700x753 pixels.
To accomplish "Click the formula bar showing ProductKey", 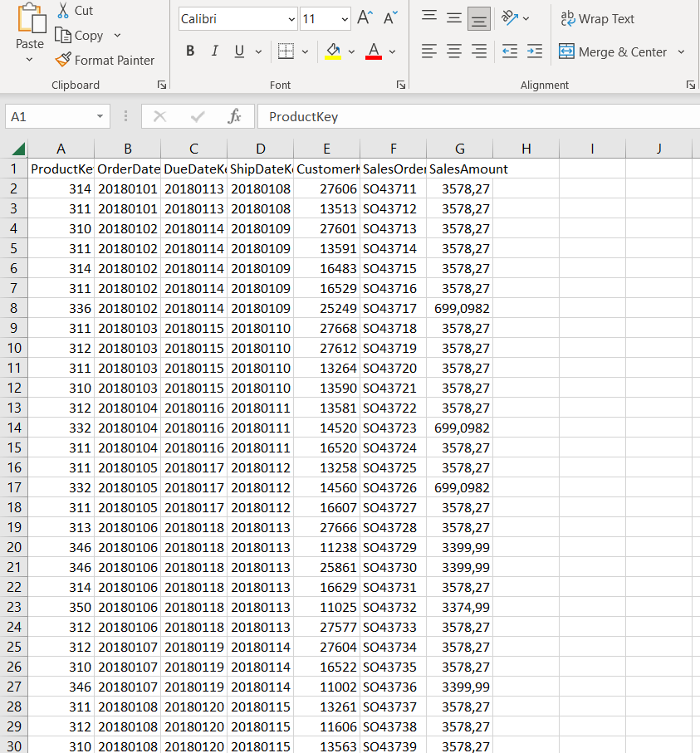I will pyautogui.click(x=473, y=116).
